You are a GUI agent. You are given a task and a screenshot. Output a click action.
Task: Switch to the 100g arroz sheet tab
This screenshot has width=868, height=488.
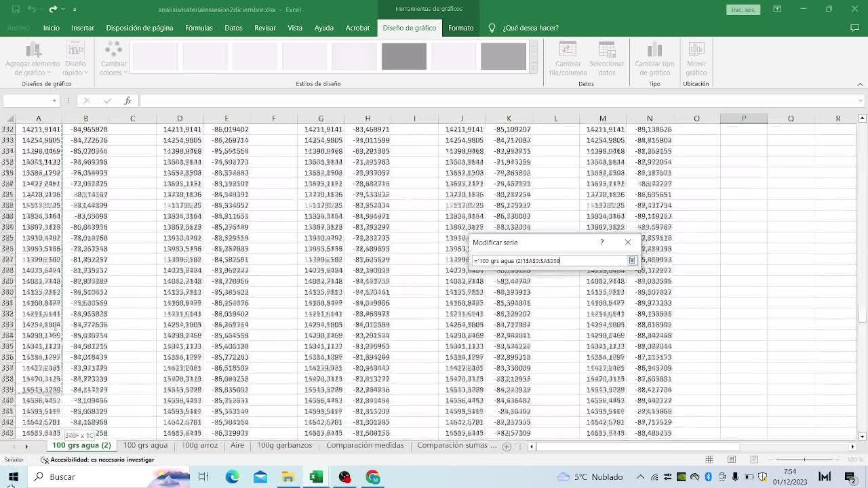[199, 446]
